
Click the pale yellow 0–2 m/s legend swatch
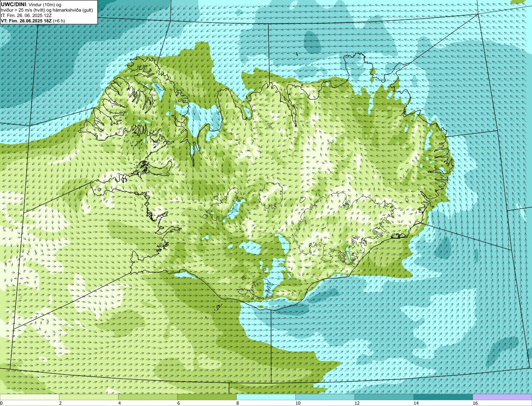coord(30,397)
